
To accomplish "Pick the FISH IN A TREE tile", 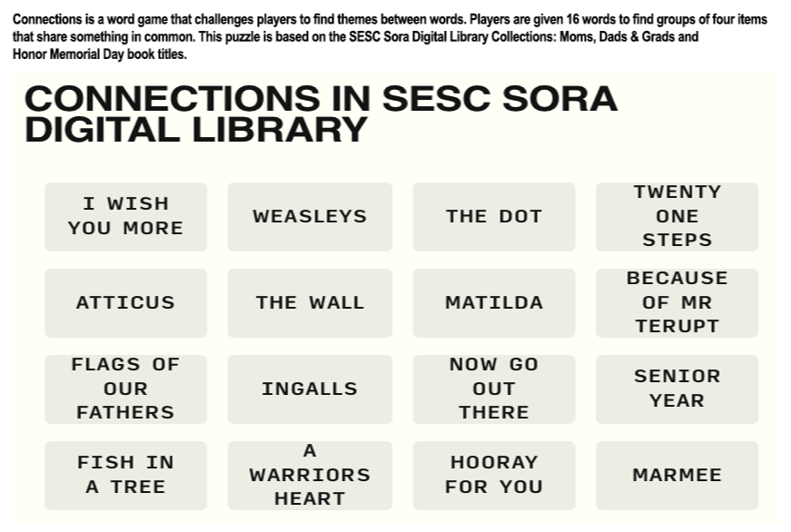I will (125, 476).
